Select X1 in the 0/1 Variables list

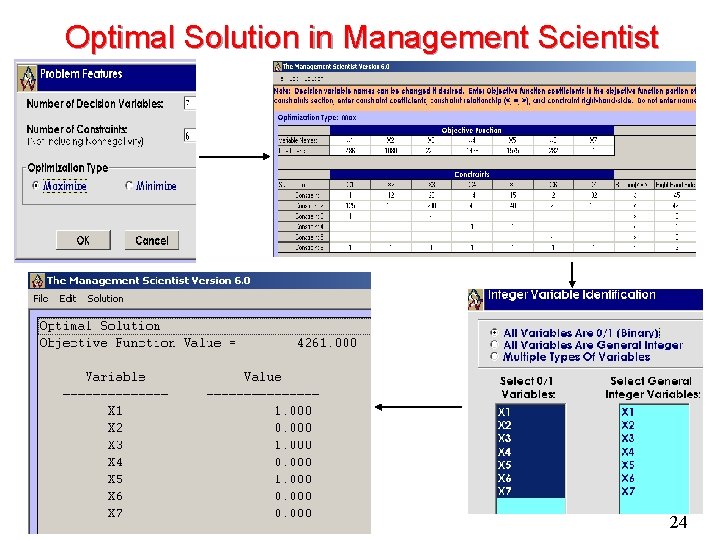pos(530,412)
